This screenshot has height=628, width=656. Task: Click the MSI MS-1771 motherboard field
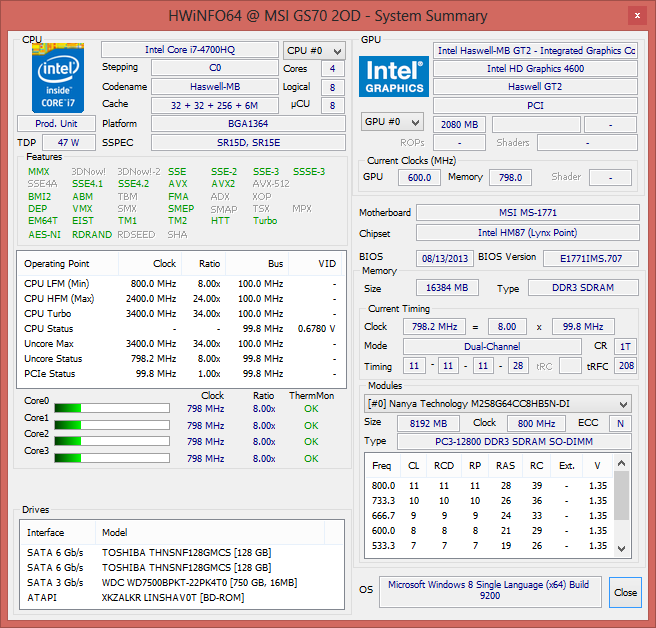click(528, 213)
